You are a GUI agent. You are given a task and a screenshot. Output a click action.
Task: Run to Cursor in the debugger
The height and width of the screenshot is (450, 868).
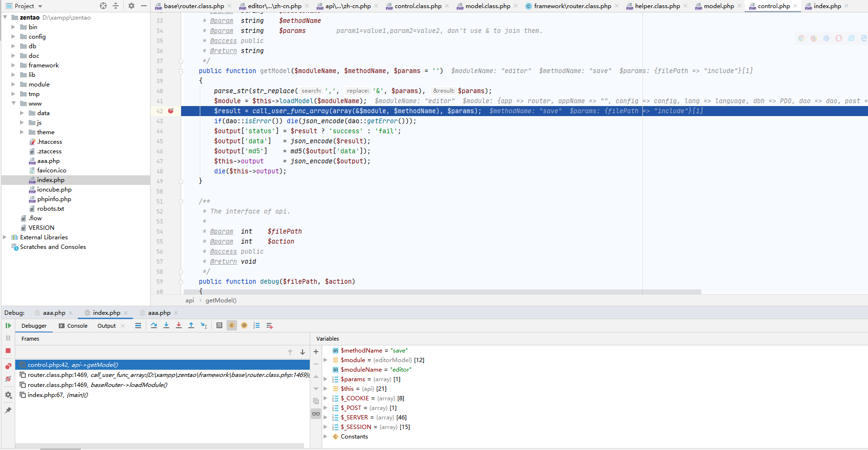pyautogui.click(x=204, y=326)
